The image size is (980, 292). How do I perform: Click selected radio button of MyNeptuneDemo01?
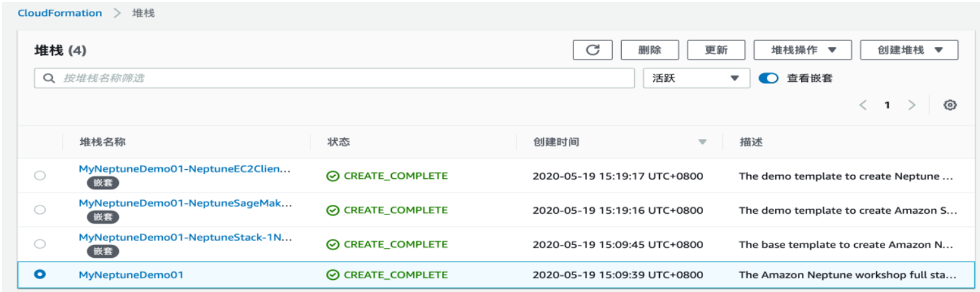point(40,274)
